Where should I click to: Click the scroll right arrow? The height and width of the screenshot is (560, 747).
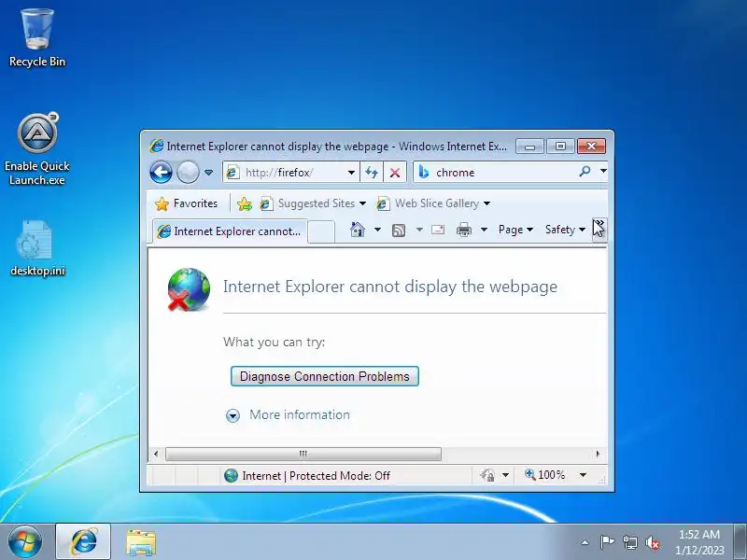pyautogui.click(x=598, y=454)
